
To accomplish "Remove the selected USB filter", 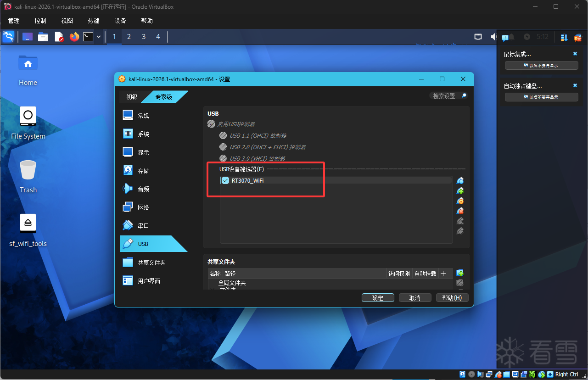I will tap(460, 211).
